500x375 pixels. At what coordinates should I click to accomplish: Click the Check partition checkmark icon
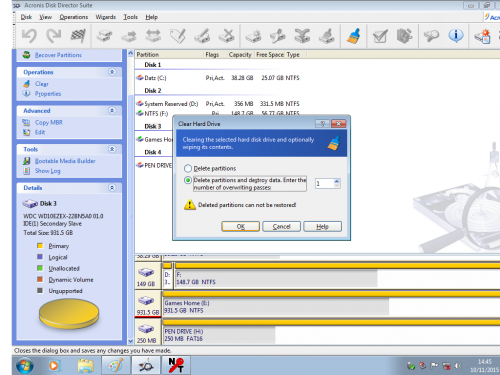pyautogui.click(x=380, y=36)
